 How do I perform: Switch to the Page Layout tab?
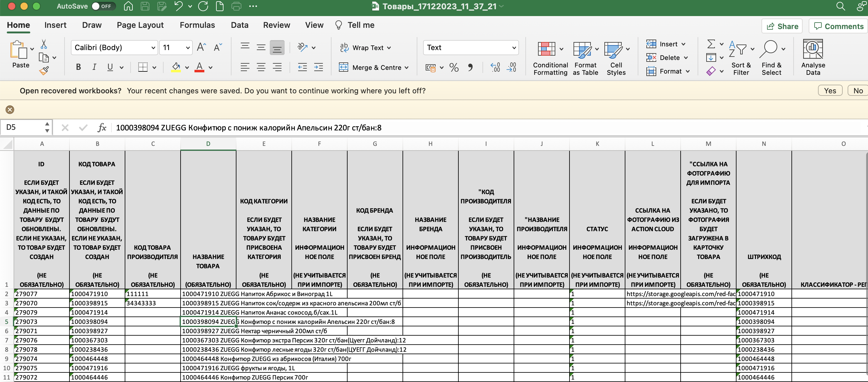point(140,25)
